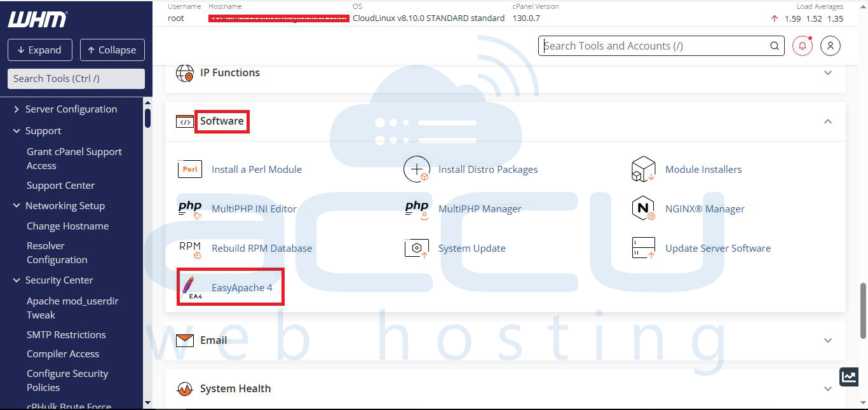Open Rebuild RPM Database link
868x410 pixels.
click(x=261, y=248)
